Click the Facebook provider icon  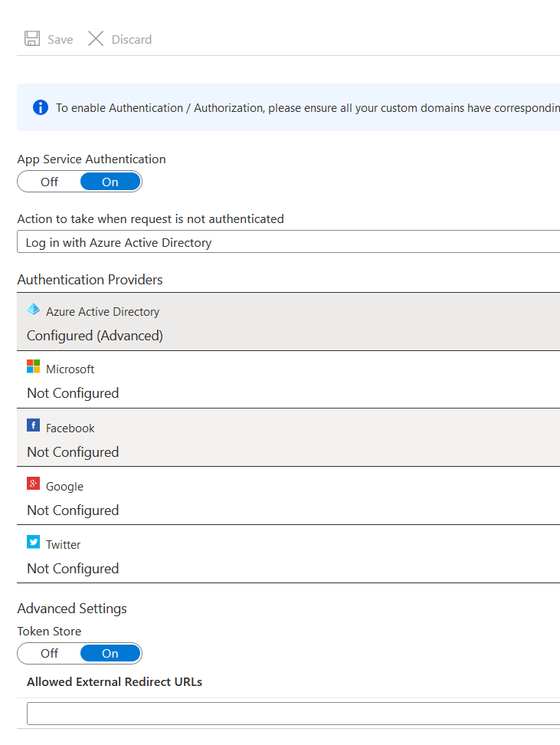coord(33,426)
